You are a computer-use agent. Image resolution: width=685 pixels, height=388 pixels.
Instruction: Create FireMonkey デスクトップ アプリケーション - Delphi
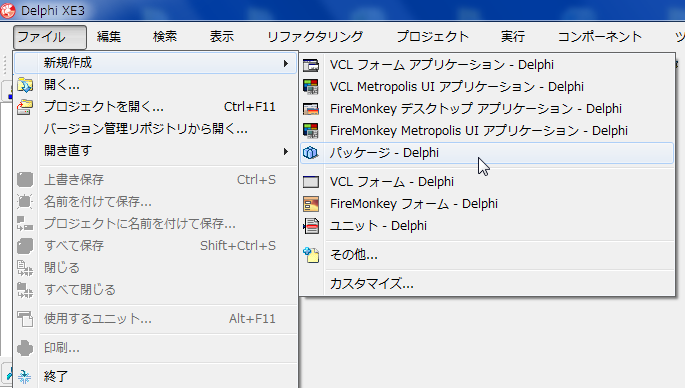pos(487,108)
